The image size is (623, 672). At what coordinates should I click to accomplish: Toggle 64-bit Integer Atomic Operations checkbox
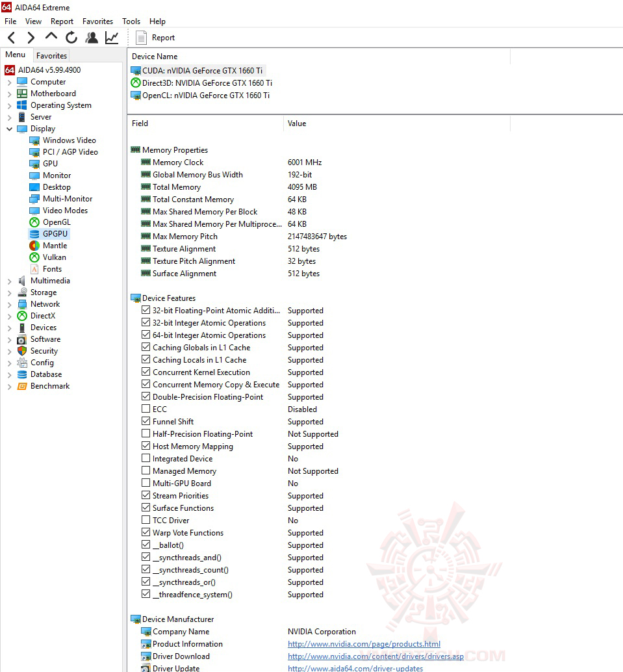146,335
